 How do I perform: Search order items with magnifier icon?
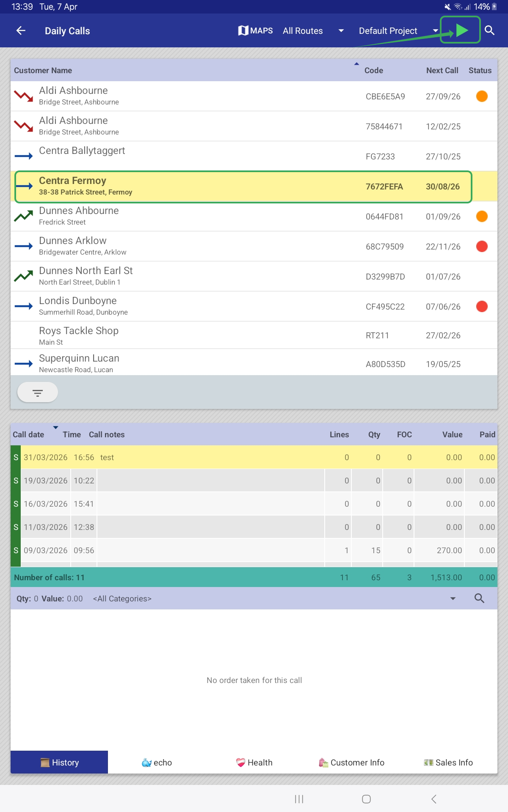[x=479, y=598]
